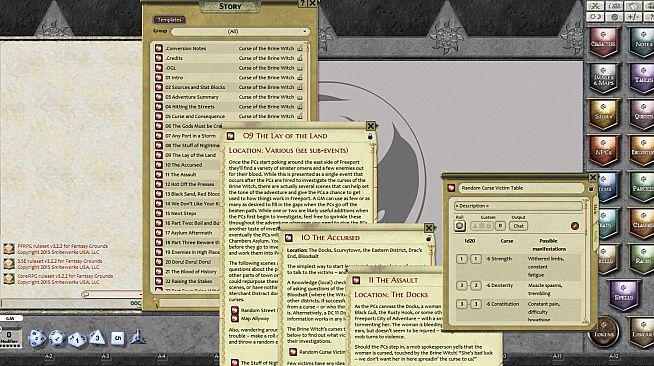Open the Encounters sidebar banner
The width and height of the screenshot is (654, 366).
642,151
